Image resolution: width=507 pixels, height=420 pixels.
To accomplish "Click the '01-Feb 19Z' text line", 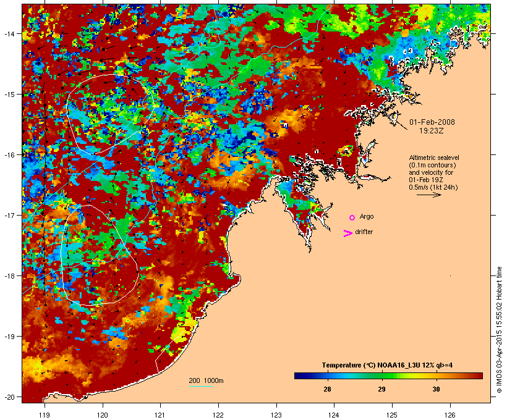I will click(x=426, y=180).
